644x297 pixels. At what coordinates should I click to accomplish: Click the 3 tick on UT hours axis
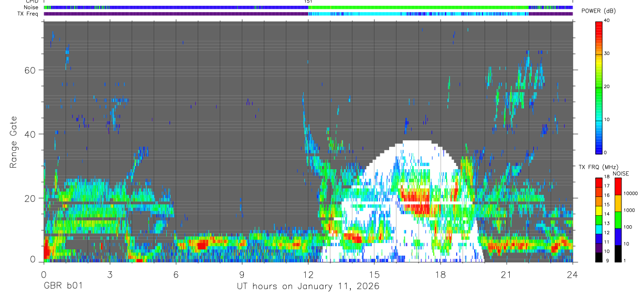pyautogui.click(x=110, y=274)
